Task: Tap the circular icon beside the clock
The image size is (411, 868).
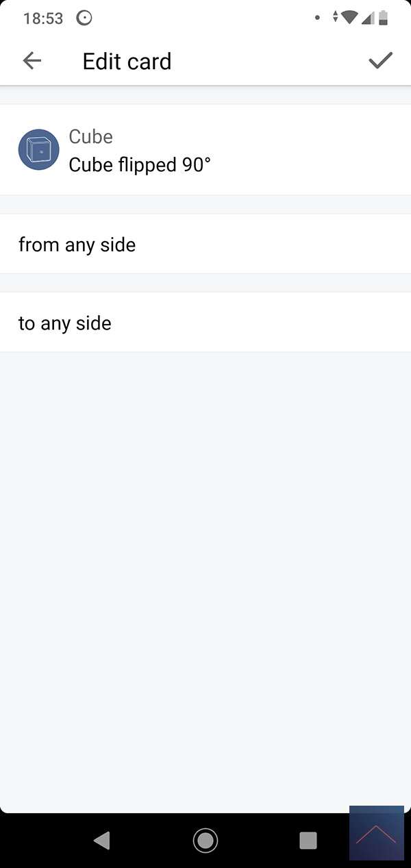Action: pos(84,18)
